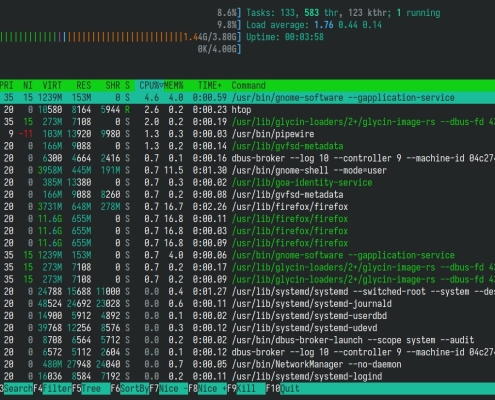This screenshot has width=495, height=400.
Task: Click the Command column header
Action: click(x=248, y=85)
